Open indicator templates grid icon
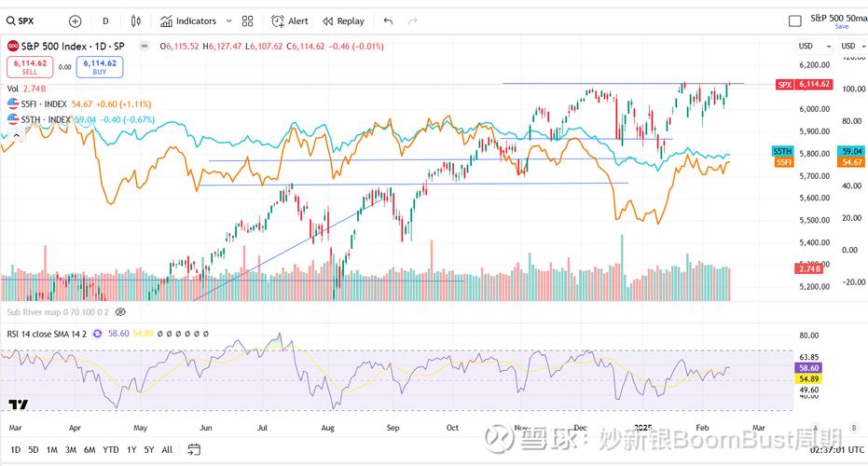Screen dimensions: 868x466 (247, 21)
